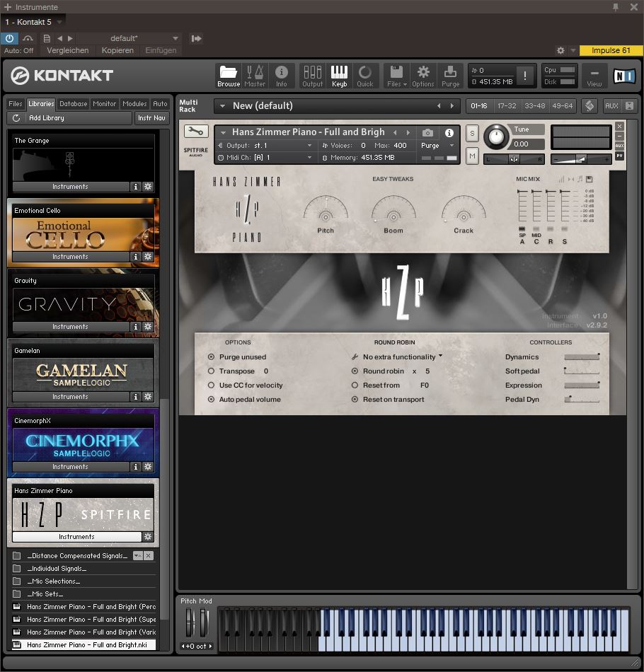The width and height of the screenshot is (644, 672).
Task: Open the Midi Ch dropdown
Action: tap(309, 157)
